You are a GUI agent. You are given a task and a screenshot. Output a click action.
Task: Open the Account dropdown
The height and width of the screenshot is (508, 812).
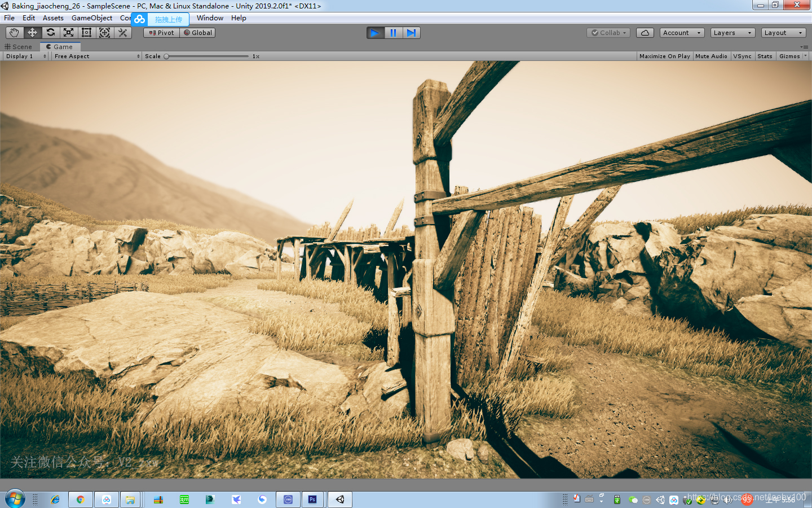(x=682, y=33)
